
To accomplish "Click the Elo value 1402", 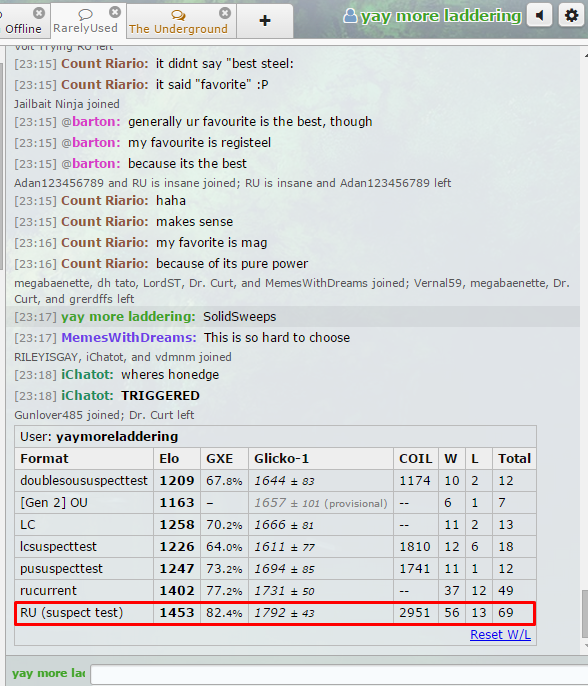I will click(x=177, y=591).
